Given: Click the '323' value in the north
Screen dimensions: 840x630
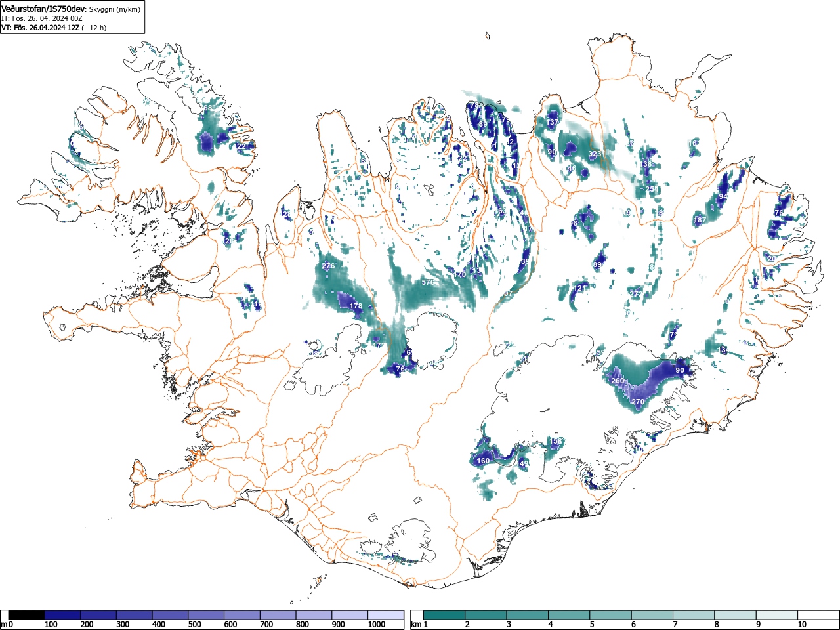Looking at the screenshot, I should click(594, 154).
